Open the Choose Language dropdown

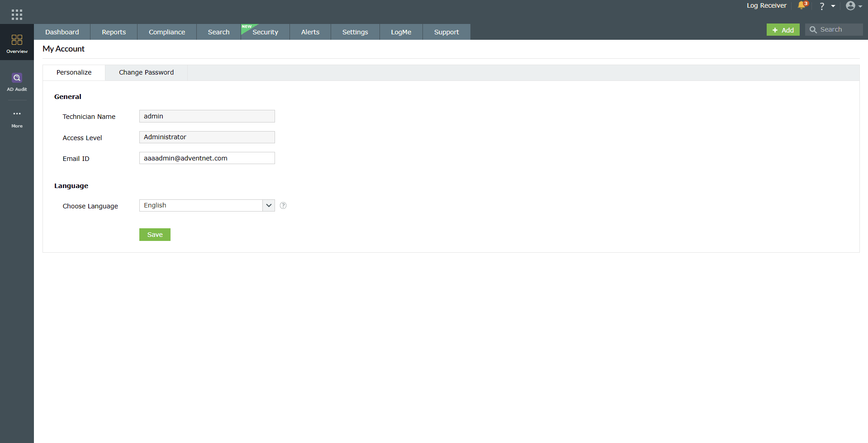pos(207,205)
